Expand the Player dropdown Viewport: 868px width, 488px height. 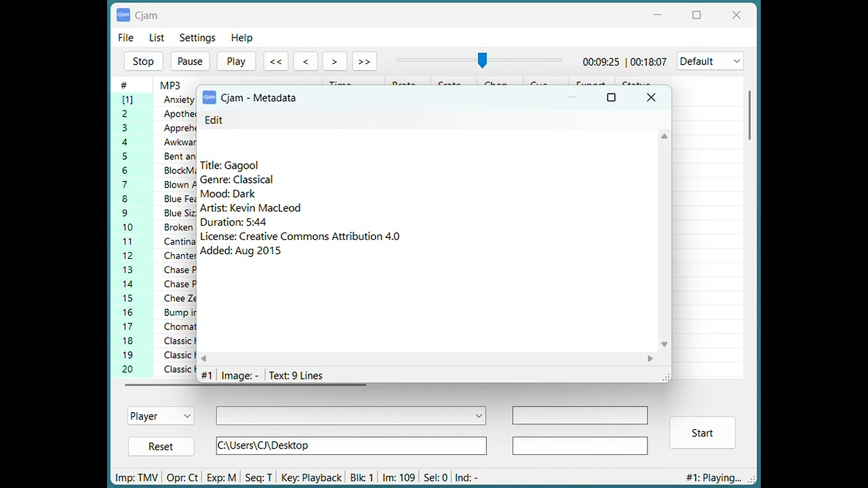[x=161, y=416]
